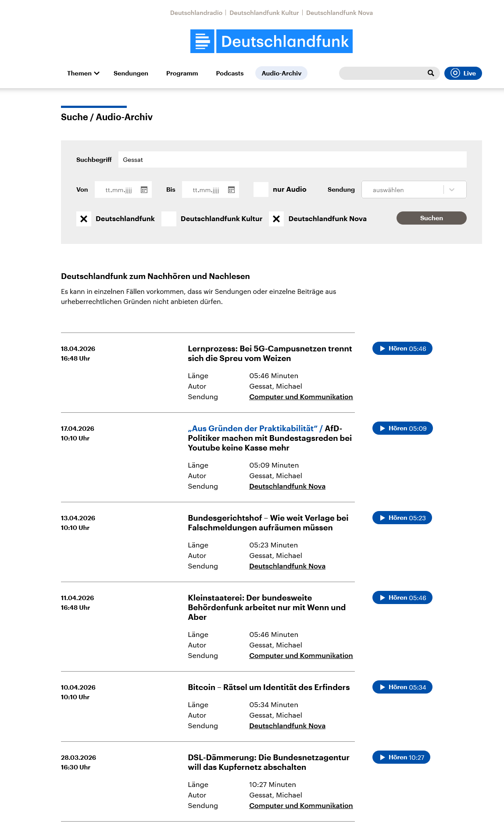The width and height of the screenshot is (504, 826).
Task: Uncheck the Deutschlandfunk station checkbox
Action: tap(84, 219)
